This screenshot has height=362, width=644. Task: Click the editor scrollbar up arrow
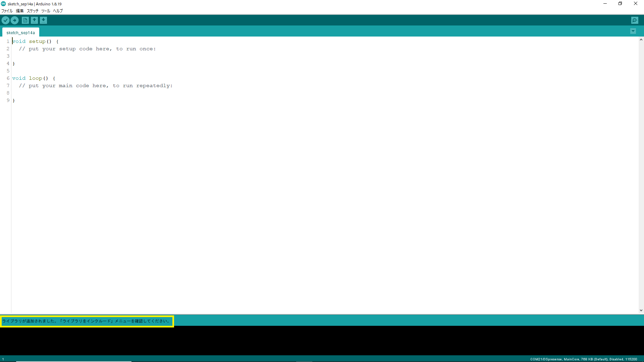(x=641, y=40)
